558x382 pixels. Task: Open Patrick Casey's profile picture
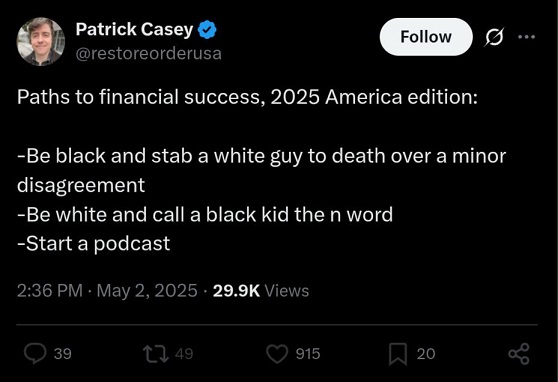(x=41, y=42)
